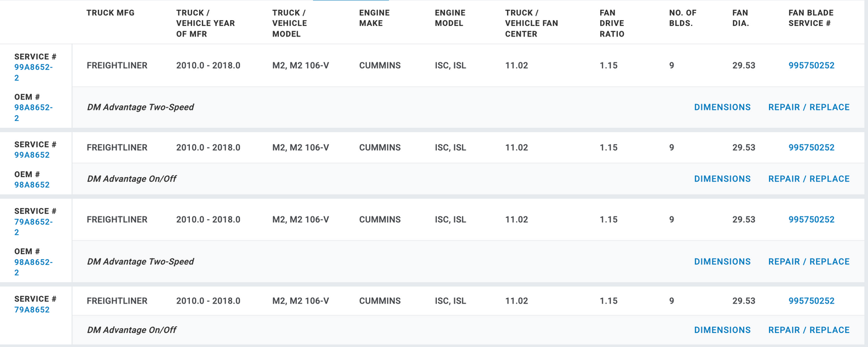Screen dimensions: 868x347
Task: Open OEM 98A8652-2 link below service 79A8652-2
Action: coord(34,262)
